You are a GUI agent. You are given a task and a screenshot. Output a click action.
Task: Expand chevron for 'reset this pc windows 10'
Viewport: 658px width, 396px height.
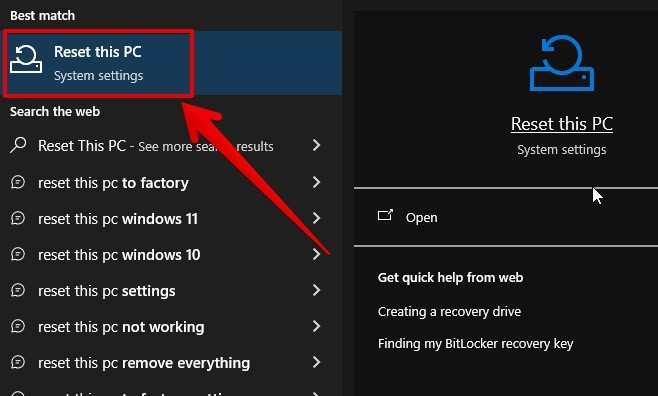[x=316, y=254]
